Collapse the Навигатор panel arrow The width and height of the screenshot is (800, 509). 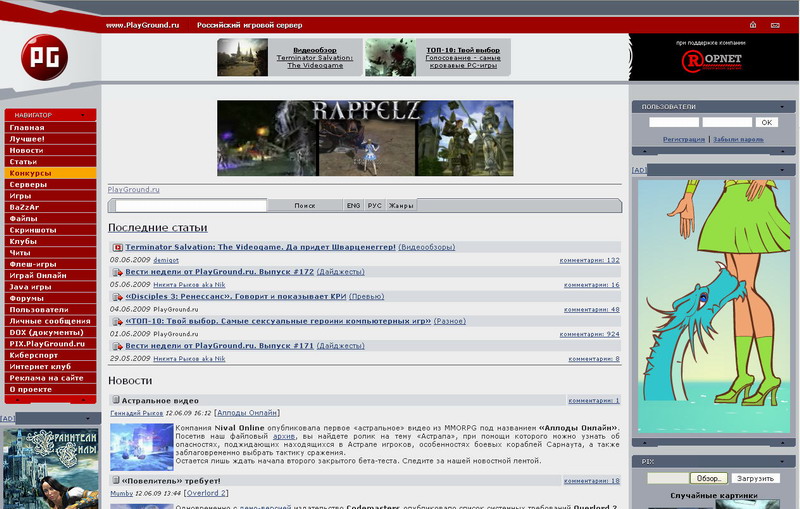[83, 115]
